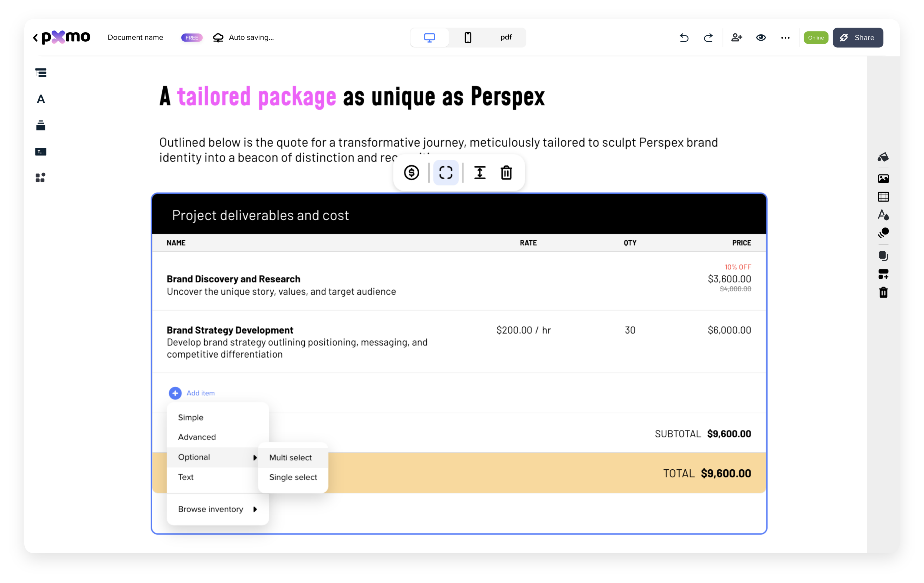The height and width of the screenshot is (583, 924).
Task: Switch to desktop view mode
Action: (429, 38)
